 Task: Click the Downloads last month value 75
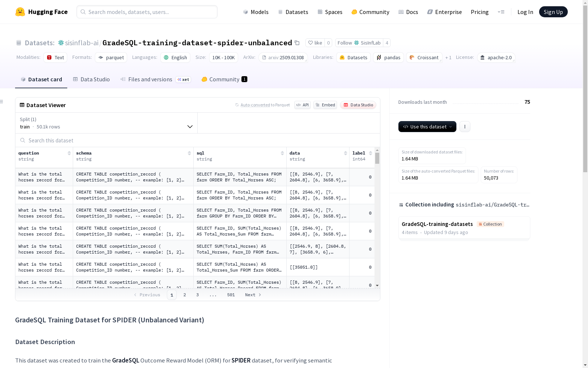click(x=527, y=102)
